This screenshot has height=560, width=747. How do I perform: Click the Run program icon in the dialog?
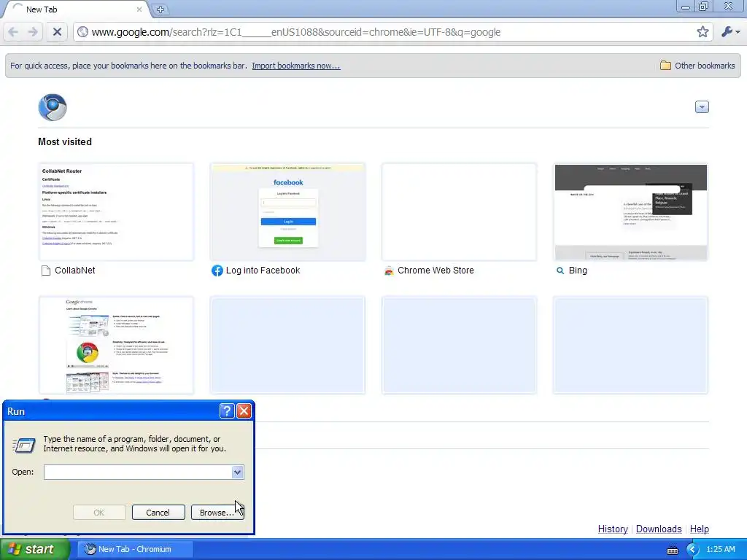click(23, 445)
